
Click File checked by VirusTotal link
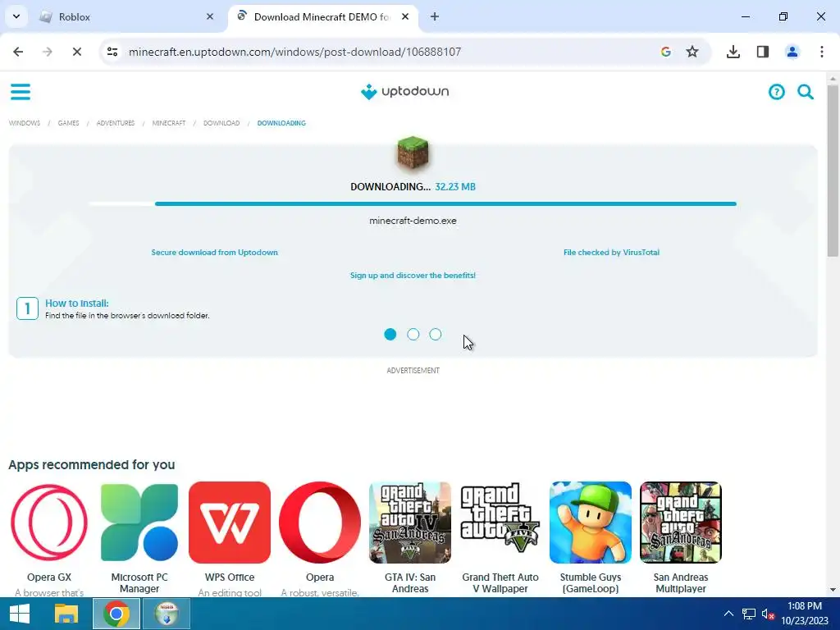(x=611, y=253)
